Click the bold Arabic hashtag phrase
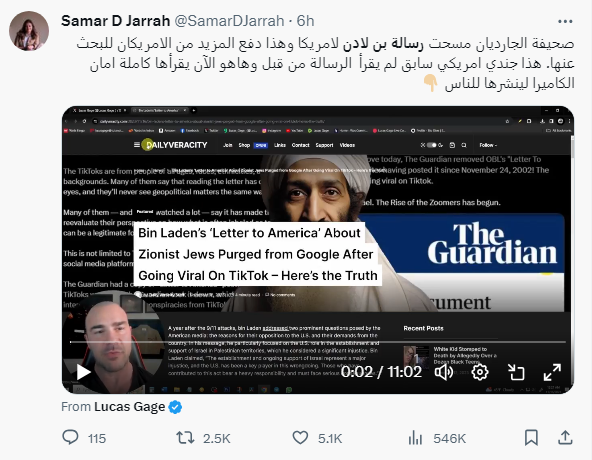The width and height of the screenshot is (592, 460). 382,44
